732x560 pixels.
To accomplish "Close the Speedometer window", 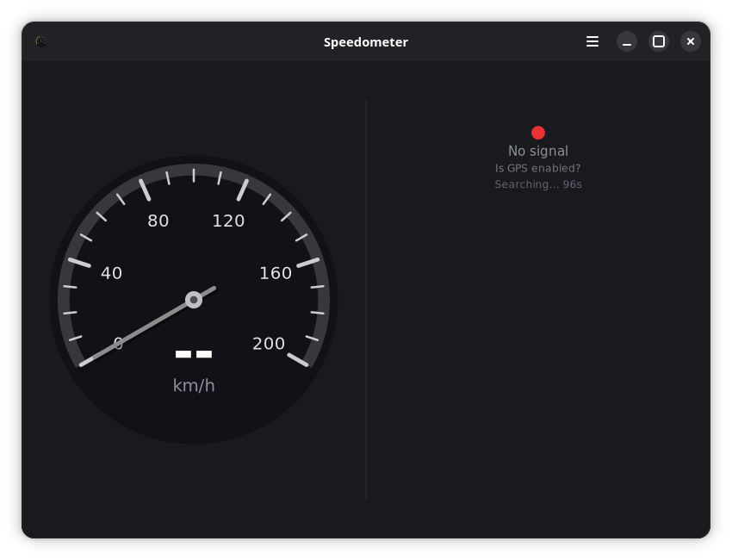I will (690, 41).
